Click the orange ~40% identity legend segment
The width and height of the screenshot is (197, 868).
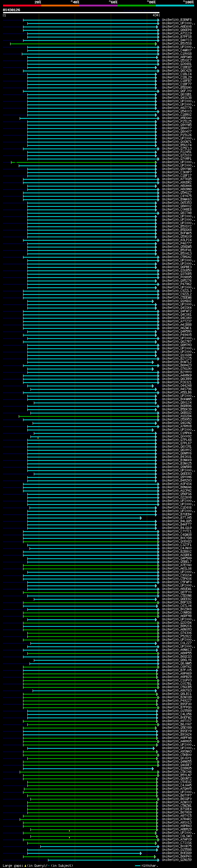(60, 6)
